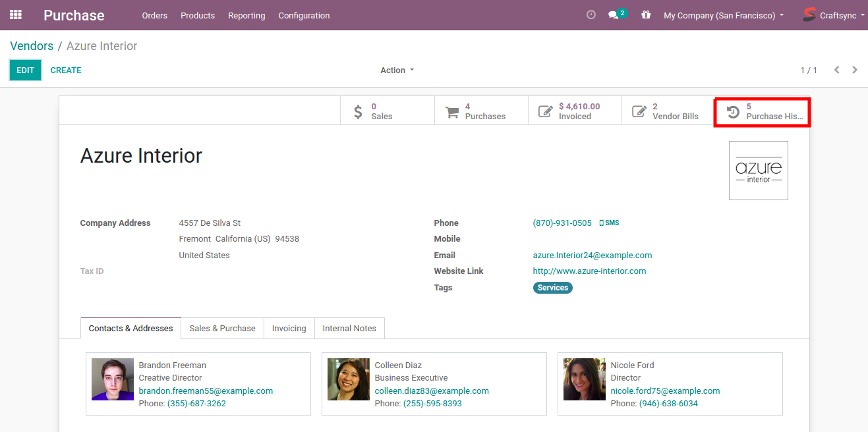This screenshot has height=432, width=868.
Task: Open the Purchase History stat button
Action: pos(763,111)
